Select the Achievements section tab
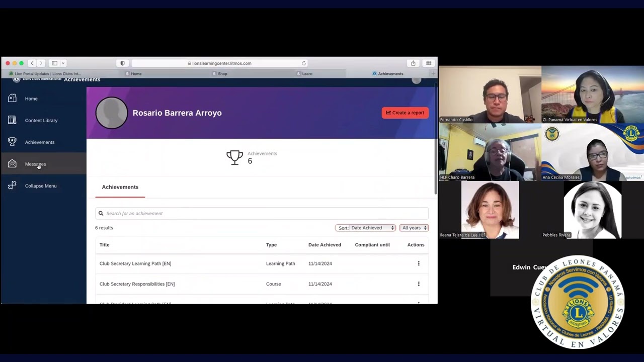Screen dimensions: 644x362 pyautogui.click(x=120, y=187)
